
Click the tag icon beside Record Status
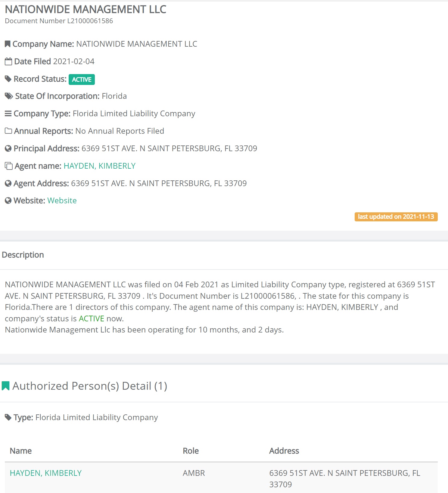point(8,79)
